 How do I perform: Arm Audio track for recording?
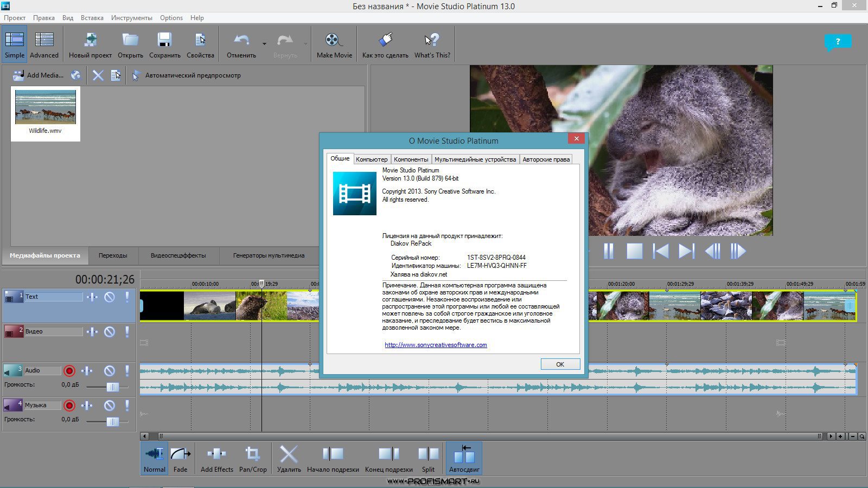tap(69, 371)
